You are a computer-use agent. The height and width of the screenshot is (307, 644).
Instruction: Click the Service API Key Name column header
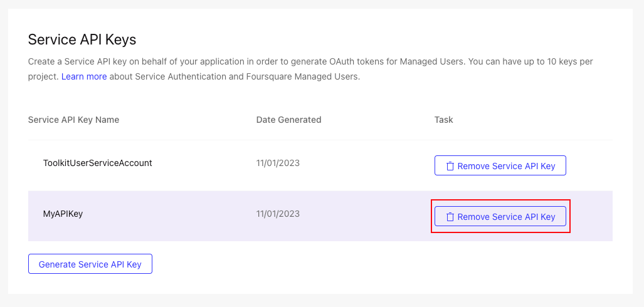(73, 120)
